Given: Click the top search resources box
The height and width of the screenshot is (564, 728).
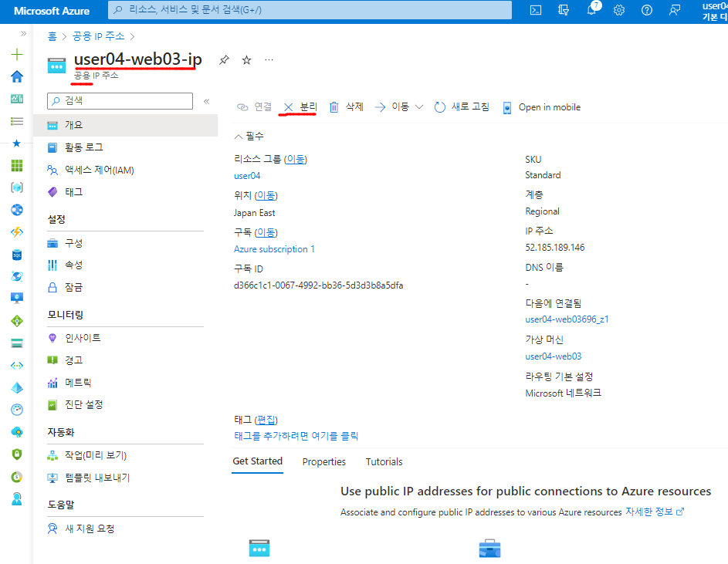Looking at the screenshot, I should coord(310,10).
